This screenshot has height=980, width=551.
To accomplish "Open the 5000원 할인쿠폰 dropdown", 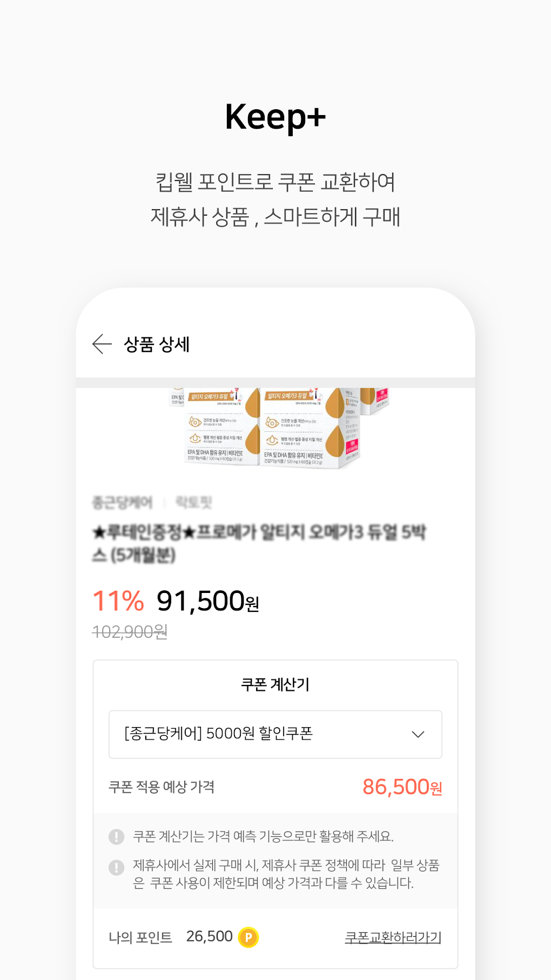I will (x=219, y=734).
